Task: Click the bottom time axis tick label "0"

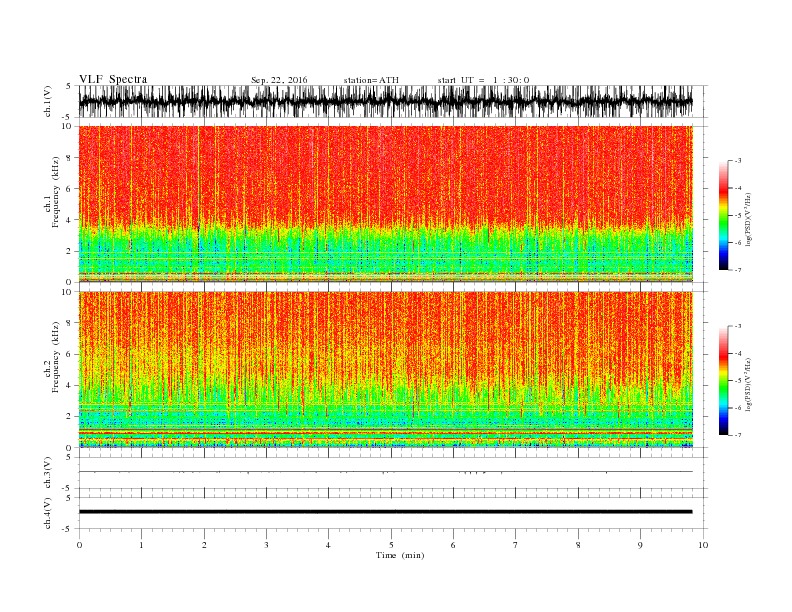Action: tap(79, 545)
